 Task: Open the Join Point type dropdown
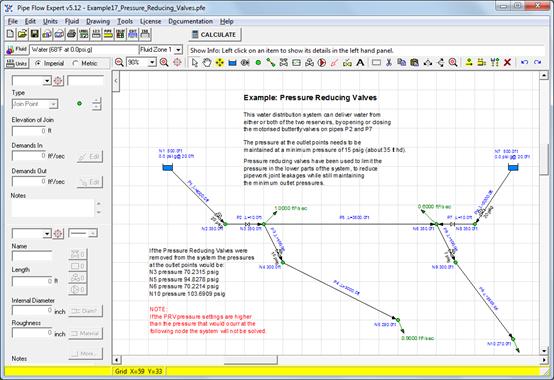(x=53, y=104)
